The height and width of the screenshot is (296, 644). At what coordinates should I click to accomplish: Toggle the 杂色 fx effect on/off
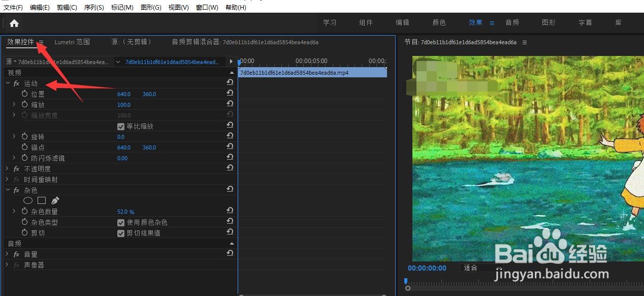[16, 190]
